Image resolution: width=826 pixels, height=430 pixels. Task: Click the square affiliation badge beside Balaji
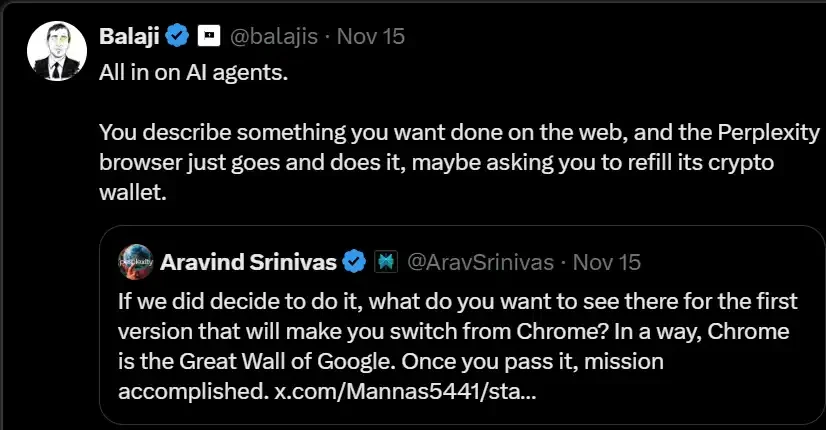coord(208,37)
